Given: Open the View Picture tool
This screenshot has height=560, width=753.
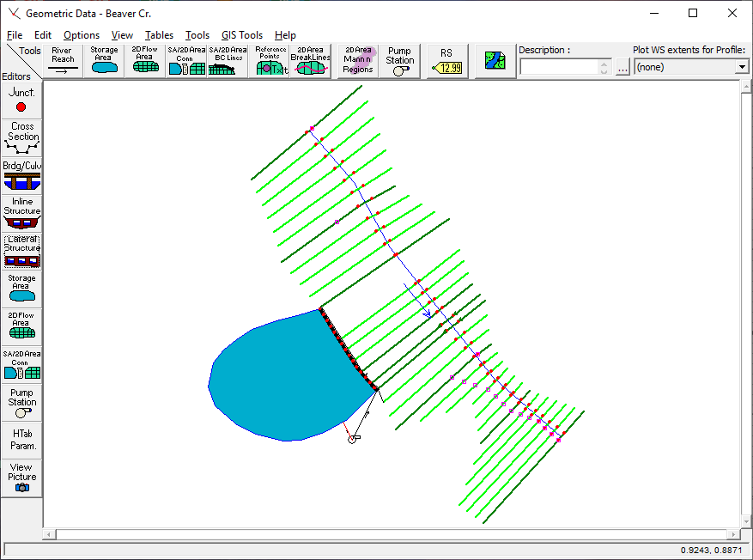Looking at the screenshot, I should pyautogui.click(x=22, y=478).
